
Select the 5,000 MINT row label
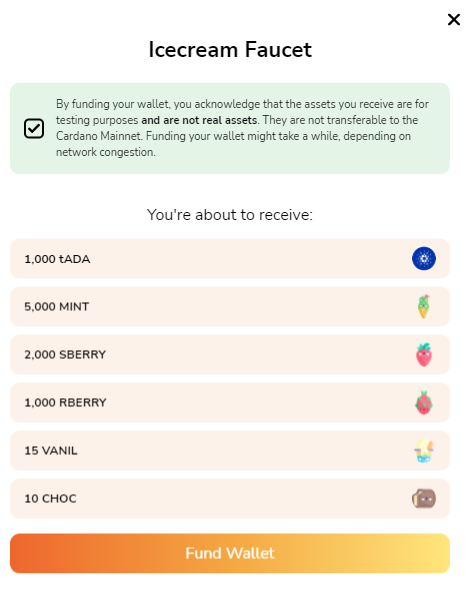coord(57,307)
